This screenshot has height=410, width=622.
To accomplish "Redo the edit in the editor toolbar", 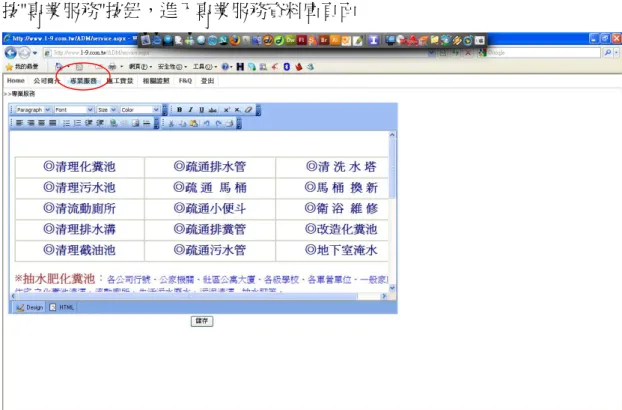I will [x=218, y=124].
